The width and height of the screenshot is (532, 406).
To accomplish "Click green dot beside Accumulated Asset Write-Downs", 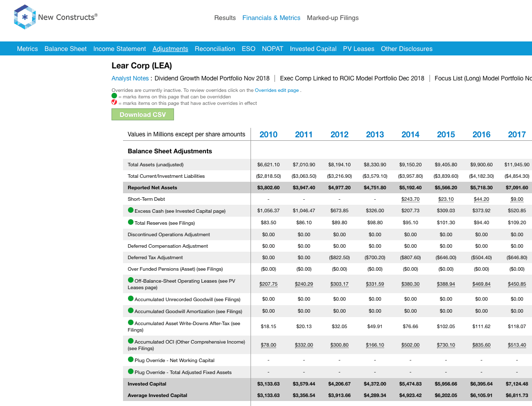I will (130, 322).
